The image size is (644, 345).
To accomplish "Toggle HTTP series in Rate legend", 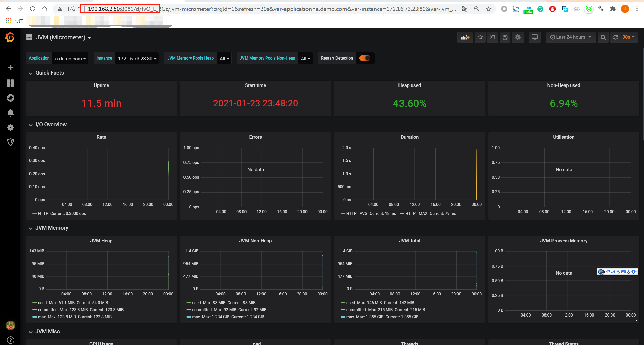I will (x=43, y=213).
